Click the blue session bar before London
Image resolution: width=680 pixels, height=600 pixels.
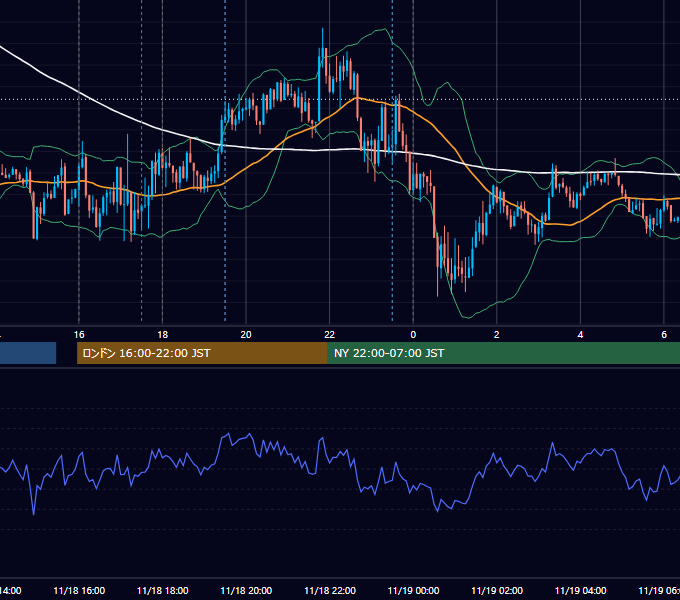point(28,353)
